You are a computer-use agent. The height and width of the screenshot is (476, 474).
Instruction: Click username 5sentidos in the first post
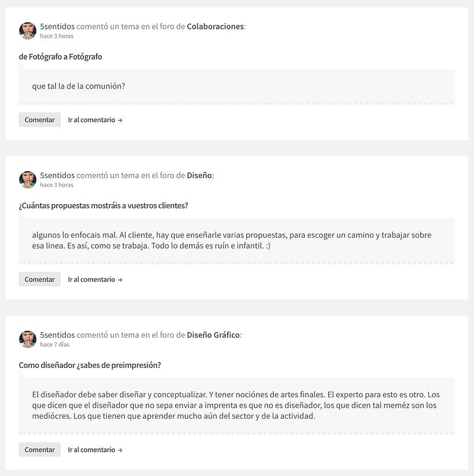[57, 27]
